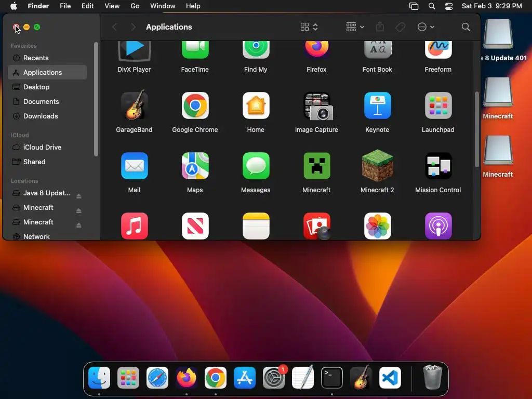Select the Mission Control icon
This screenshot has width=532, height=399.
click(x=438, y=166)
